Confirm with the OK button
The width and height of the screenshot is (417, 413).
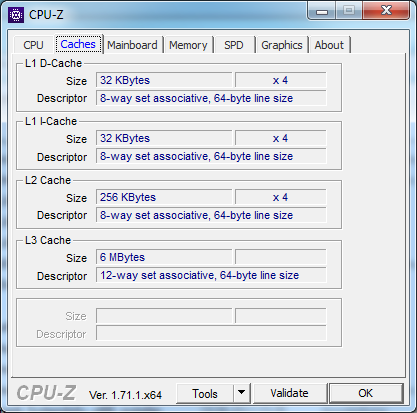pos(366,393)
